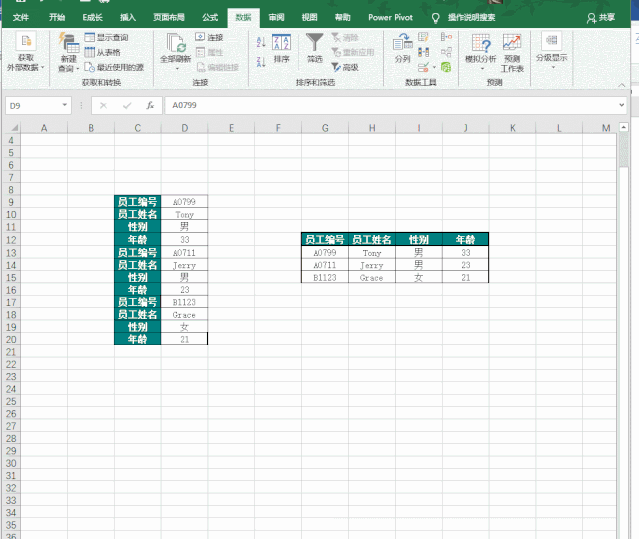Sort ascending with the A-Z icon

click(x=261, y=42)
